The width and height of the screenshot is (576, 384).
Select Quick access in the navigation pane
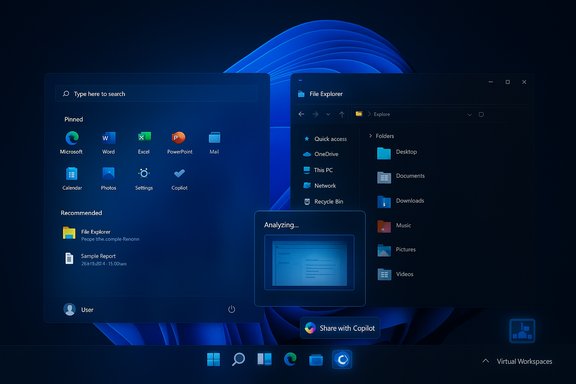click(325, 139)
